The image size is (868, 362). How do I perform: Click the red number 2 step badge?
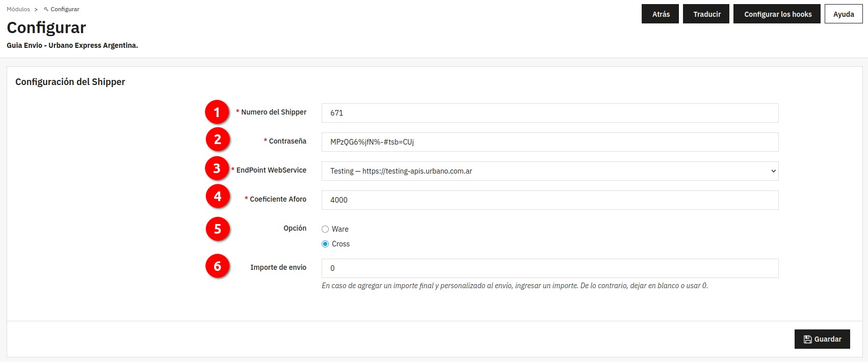[x=218, y=140]
